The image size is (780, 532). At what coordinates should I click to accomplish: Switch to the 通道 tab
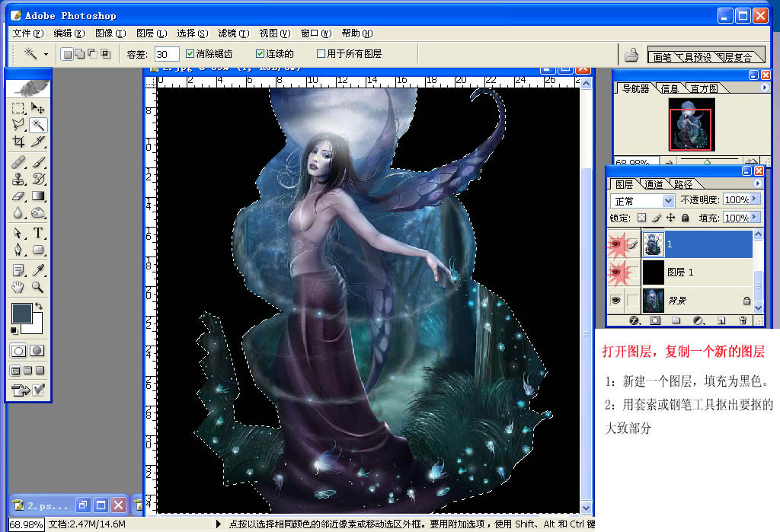pos(654,184)
